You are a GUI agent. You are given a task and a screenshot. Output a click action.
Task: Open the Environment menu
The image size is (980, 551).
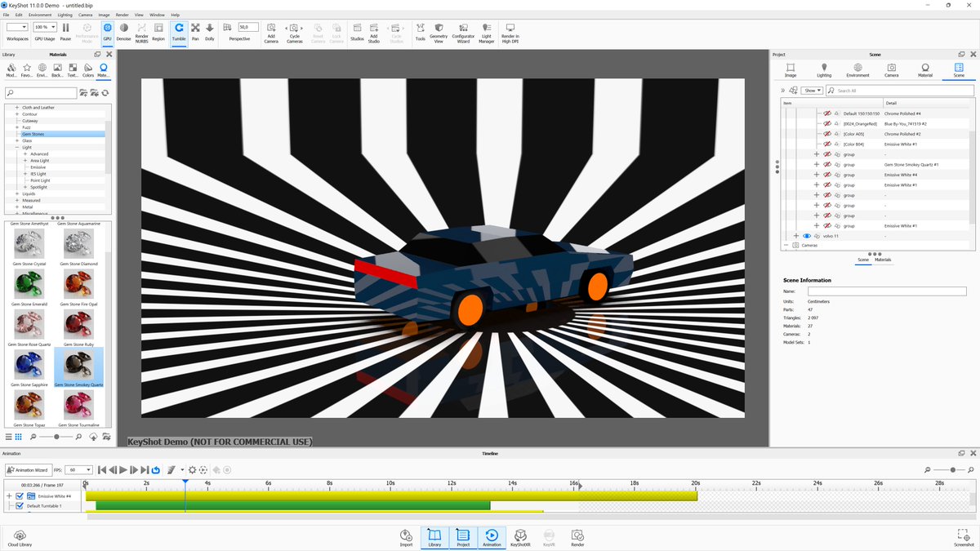pyautogui.click(x=40, y=15)
